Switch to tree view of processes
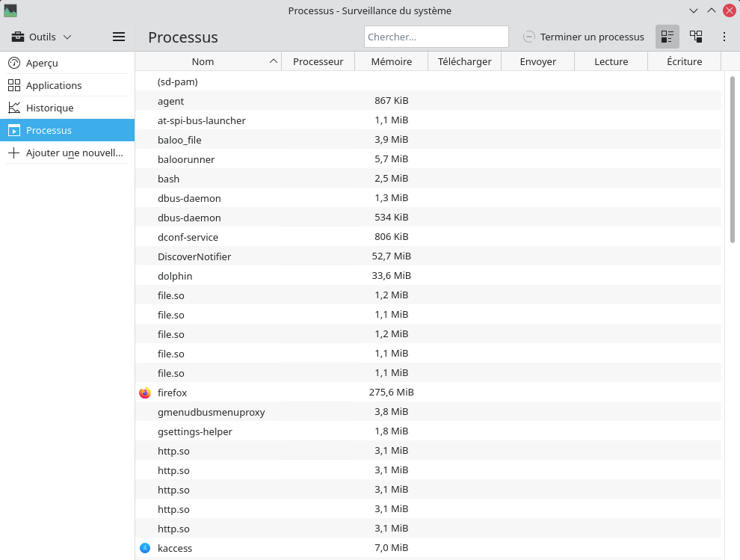This screenshot has width=740, height=560. point(696,37)
